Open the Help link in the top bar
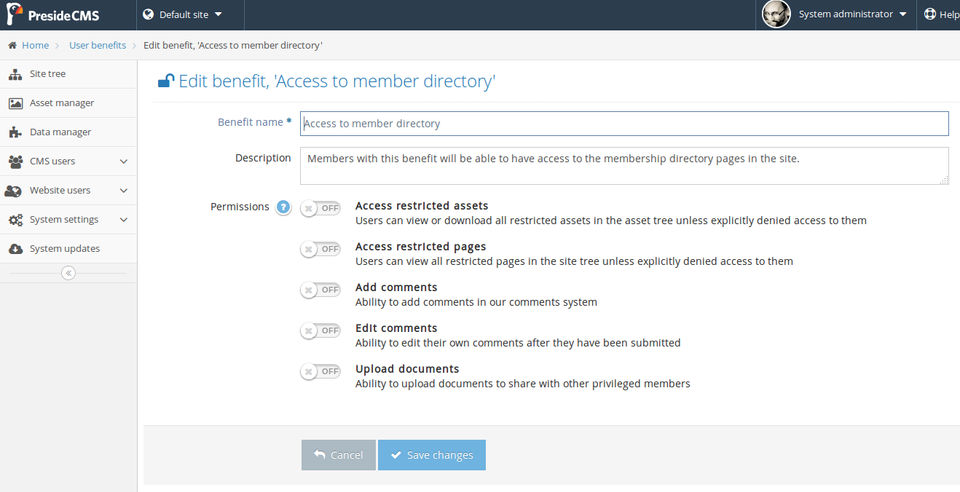960x492 pixels. tap(949, 15)
